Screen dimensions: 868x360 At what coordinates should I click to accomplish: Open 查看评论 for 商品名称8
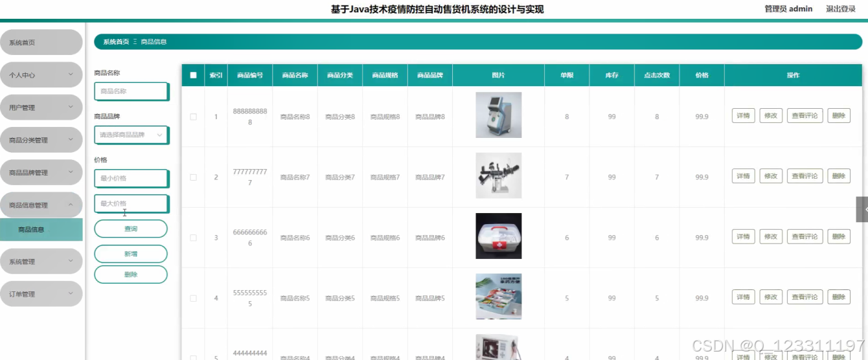(x=805, y=116)
